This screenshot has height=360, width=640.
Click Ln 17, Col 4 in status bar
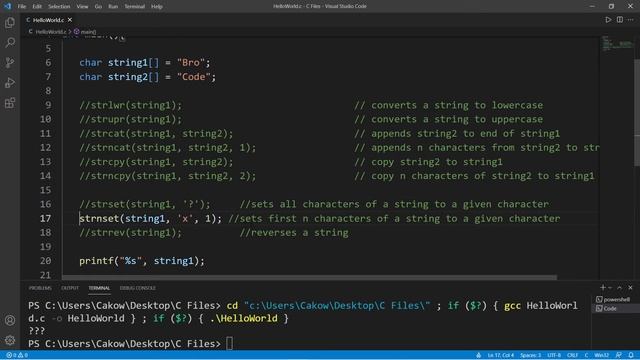500,355
